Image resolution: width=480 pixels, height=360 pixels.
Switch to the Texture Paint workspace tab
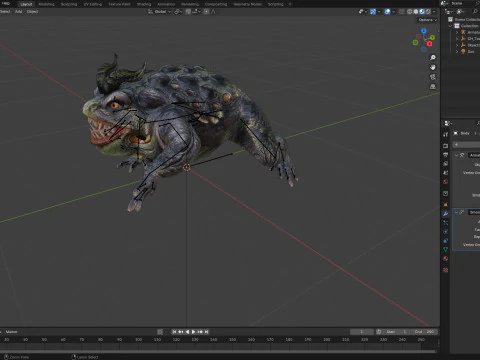(x=119, y=4)
